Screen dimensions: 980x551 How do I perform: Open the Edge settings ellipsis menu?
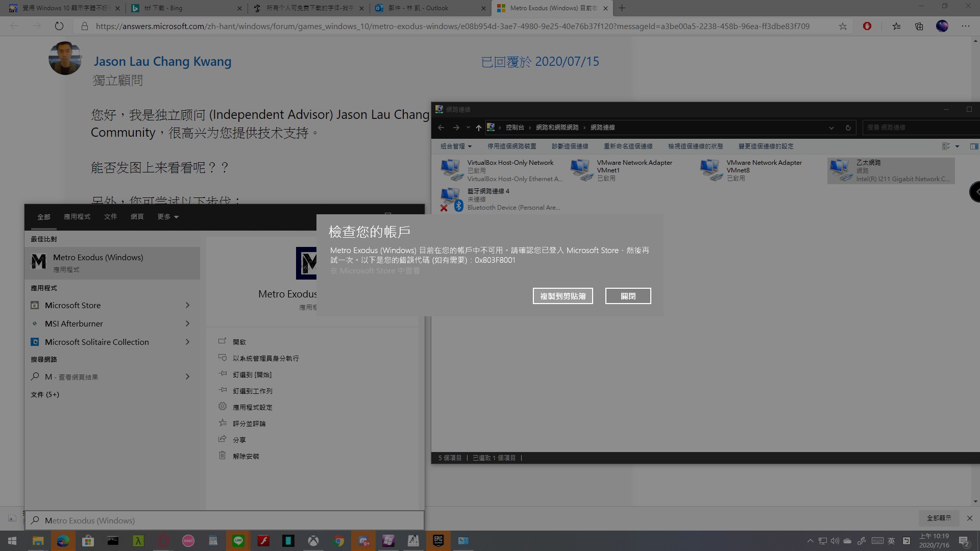click(965, 26)
